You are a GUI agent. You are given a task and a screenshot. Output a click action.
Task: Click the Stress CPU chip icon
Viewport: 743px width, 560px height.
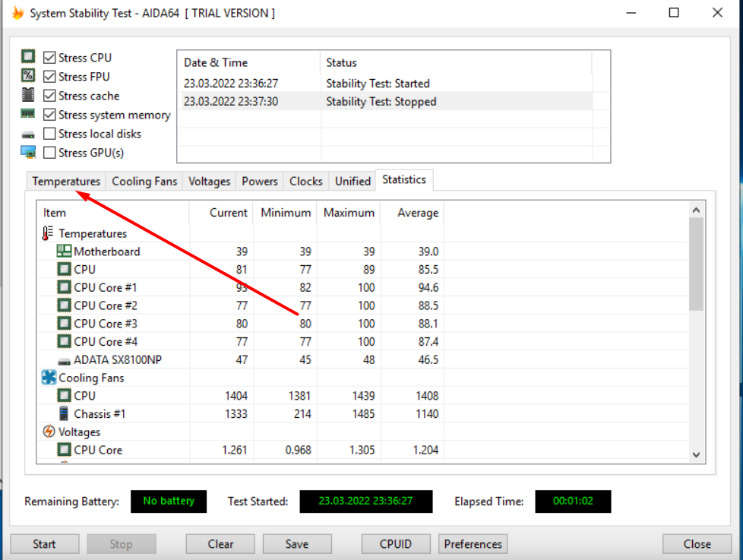pos(28,56)
